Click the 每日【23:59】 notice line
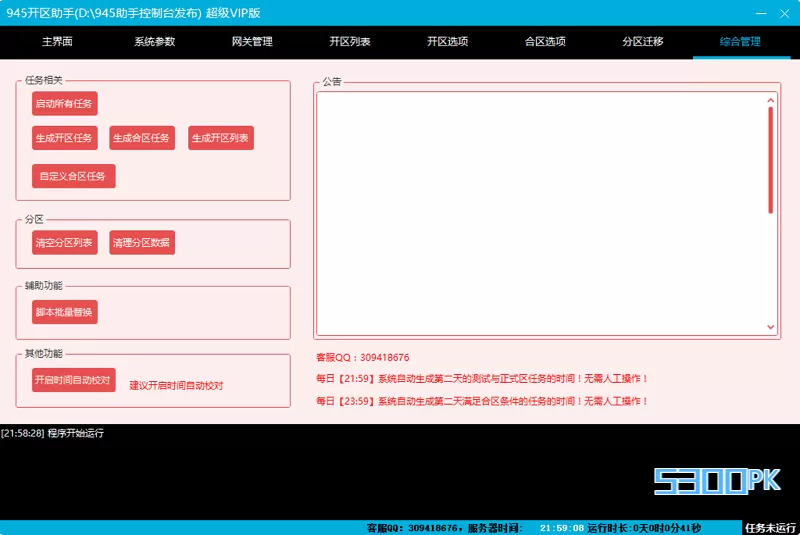The width and height of the screenshot is (800, 535). (482, 401)
